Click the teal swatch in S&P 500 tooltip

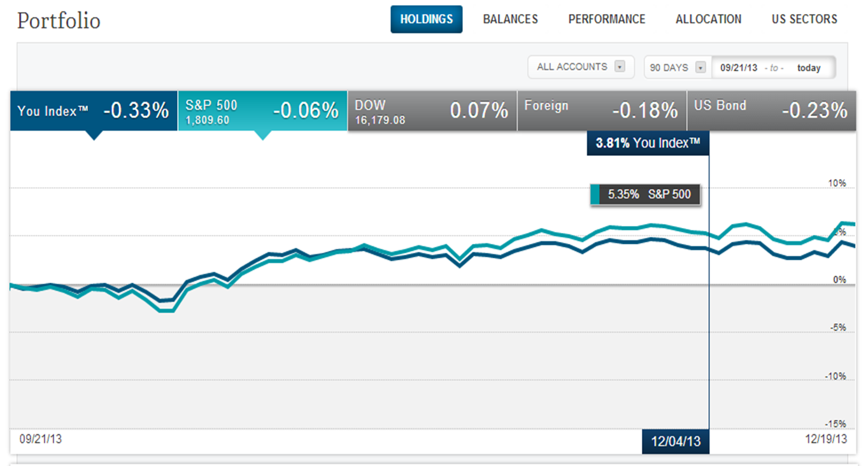[x=595, y=195]
